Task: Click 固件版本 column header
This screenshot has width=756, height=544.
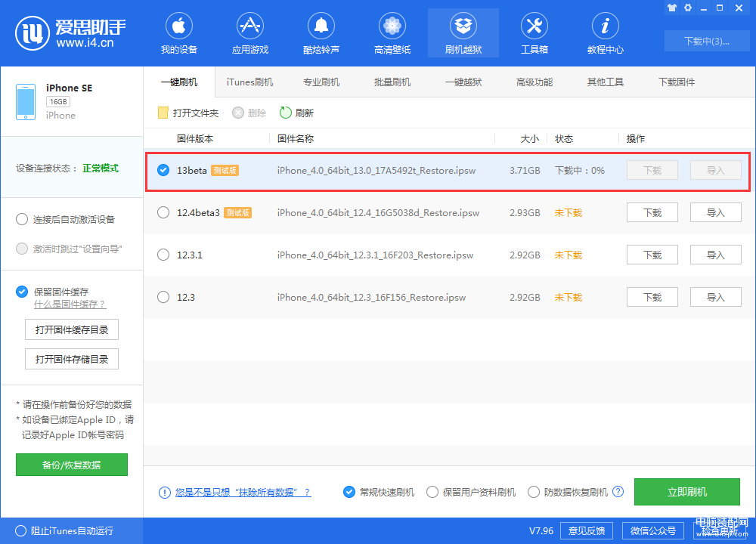Action: click(x=195, y=139)
